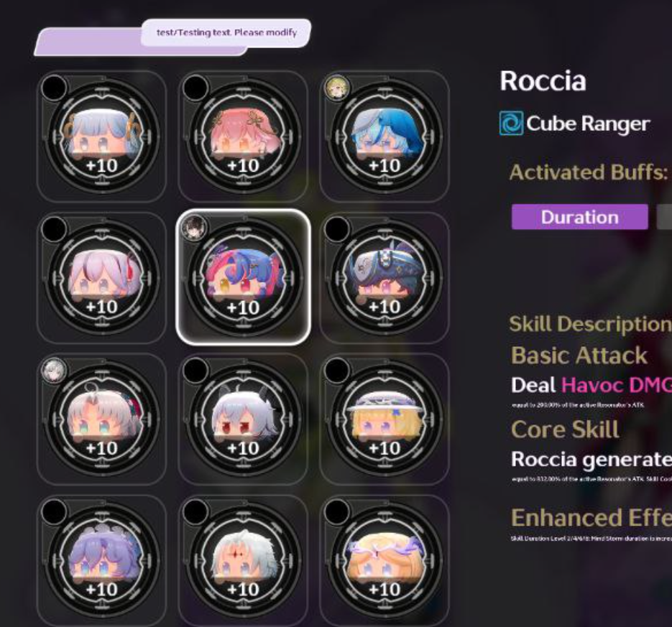Choose the pink-haired character icon in top row

click(243, 136)
